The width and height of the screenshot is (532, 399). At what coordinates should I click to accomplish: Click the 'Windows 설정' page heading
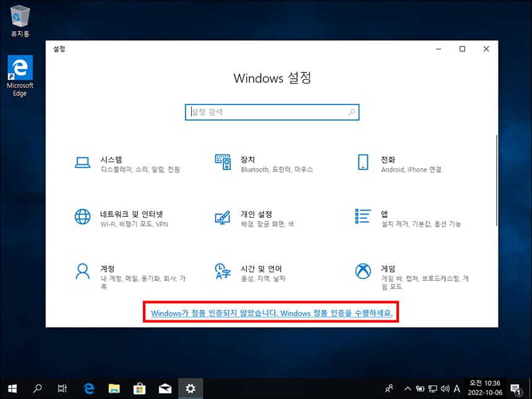[272, 78]
